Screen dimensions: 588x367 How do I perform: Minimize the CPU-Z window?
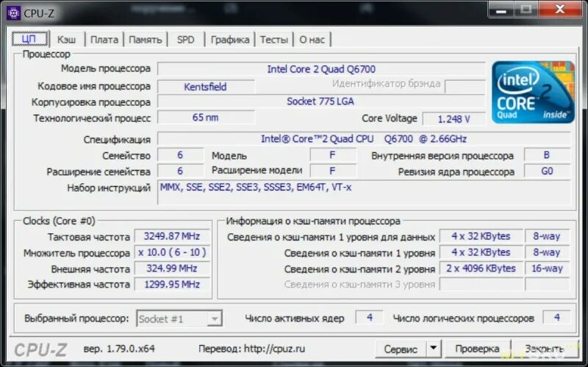(x=501, y=10)
